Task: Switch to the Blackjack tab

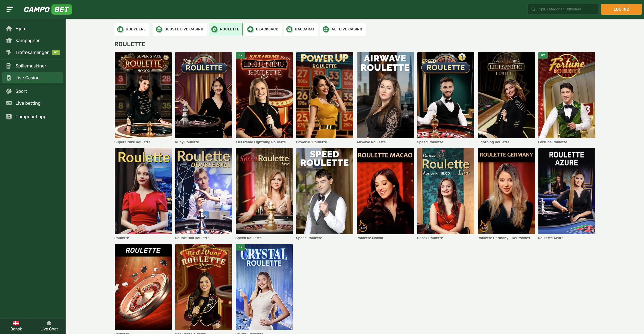Action: (263, 29)
